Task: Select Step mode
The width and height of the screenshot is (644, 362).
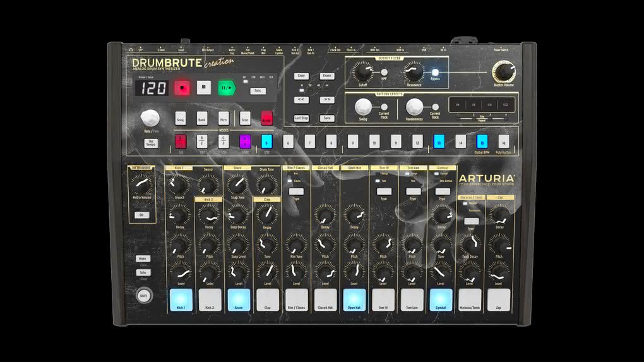Action: 245,119
